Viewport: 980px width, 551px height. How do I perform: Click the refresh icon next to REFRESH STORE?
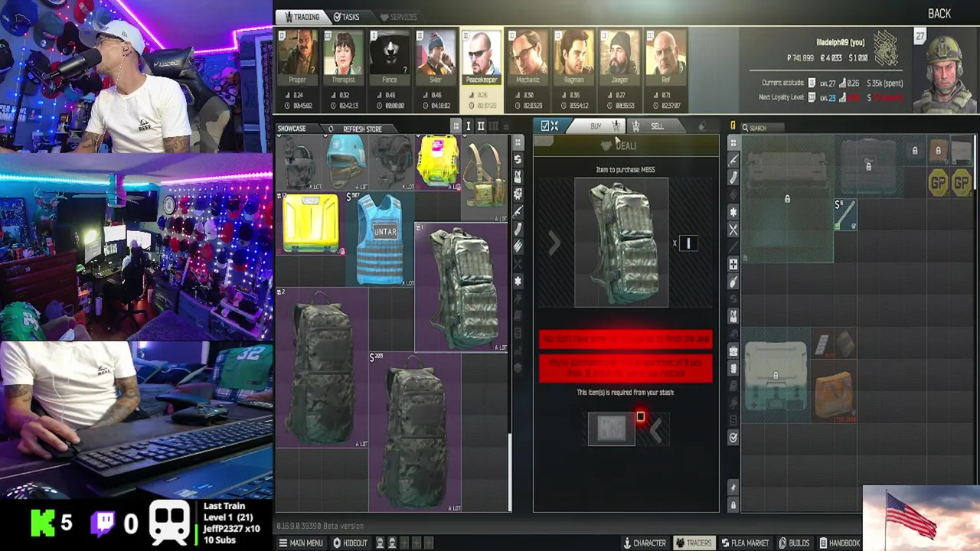point(331,129)
